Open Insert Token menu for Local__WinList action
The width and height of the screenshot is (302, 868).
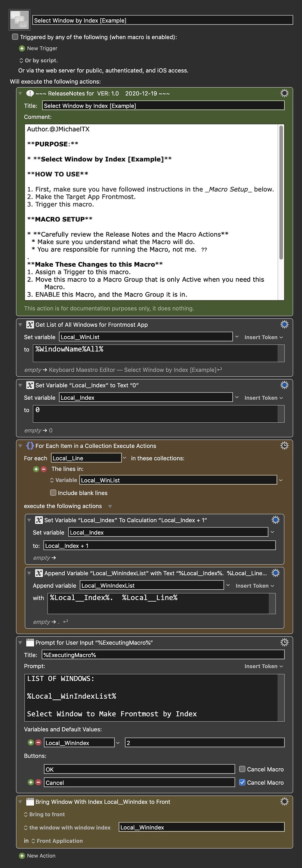click(x=264, y=337)
